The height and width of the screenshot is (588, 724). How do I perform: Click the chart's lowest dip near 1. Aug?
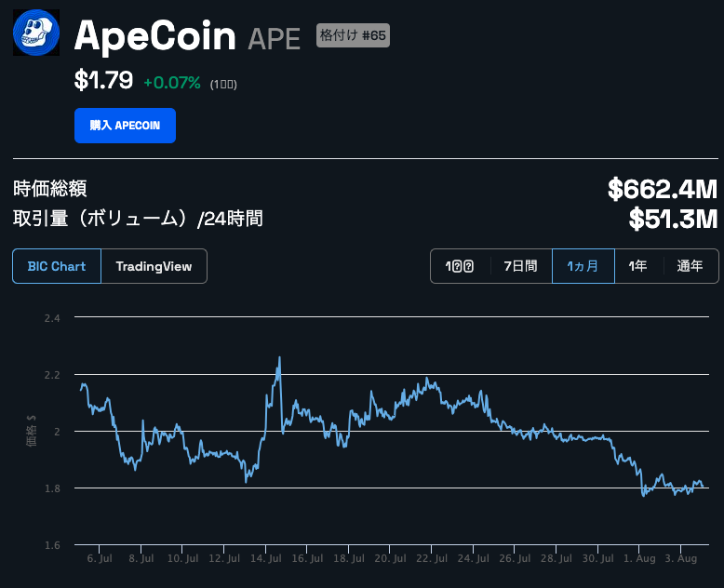(x=643, y=495)
